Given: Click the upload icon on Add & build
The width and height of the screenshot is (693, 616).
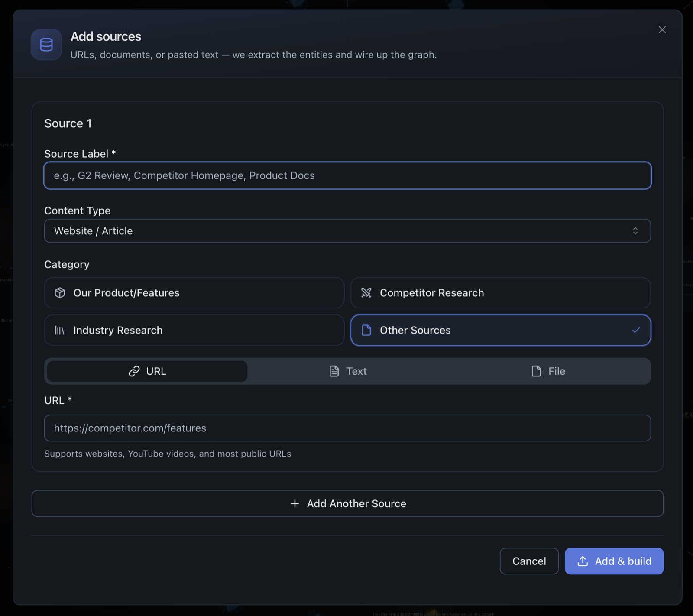Looking at the screenshot, I should 583,561.
